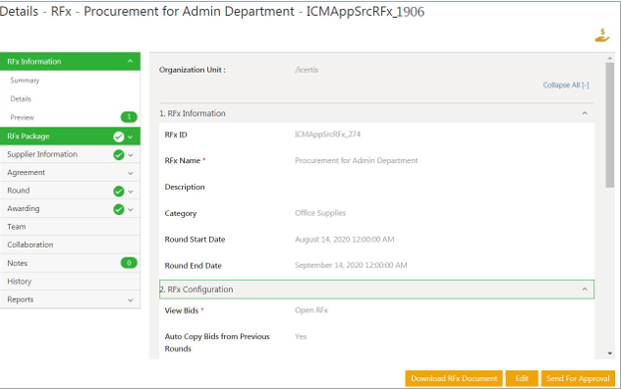This screenshot has width=621, height=389.
Task: Click the Description field label
Action: click(x=185, y=187)
